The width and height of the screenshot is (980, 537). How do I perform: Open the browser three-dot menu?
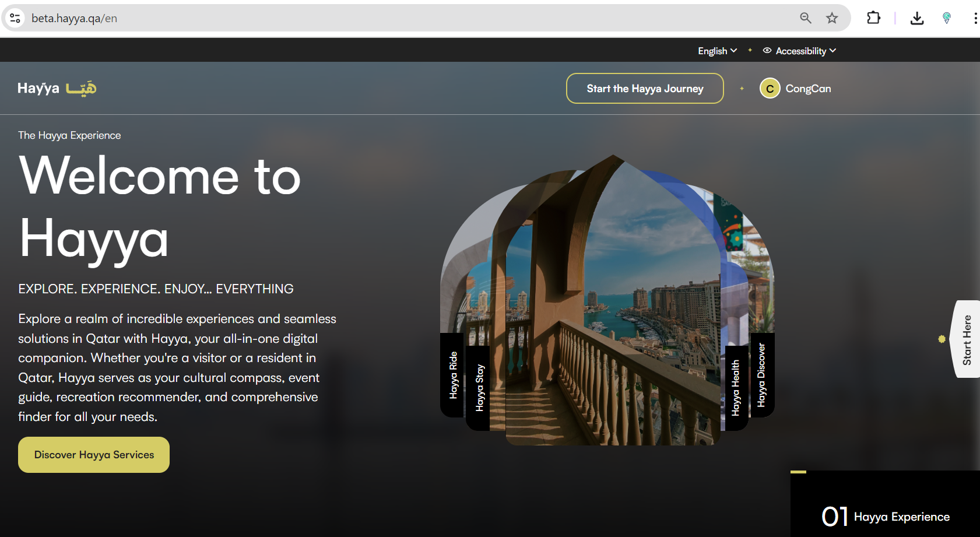975,18
